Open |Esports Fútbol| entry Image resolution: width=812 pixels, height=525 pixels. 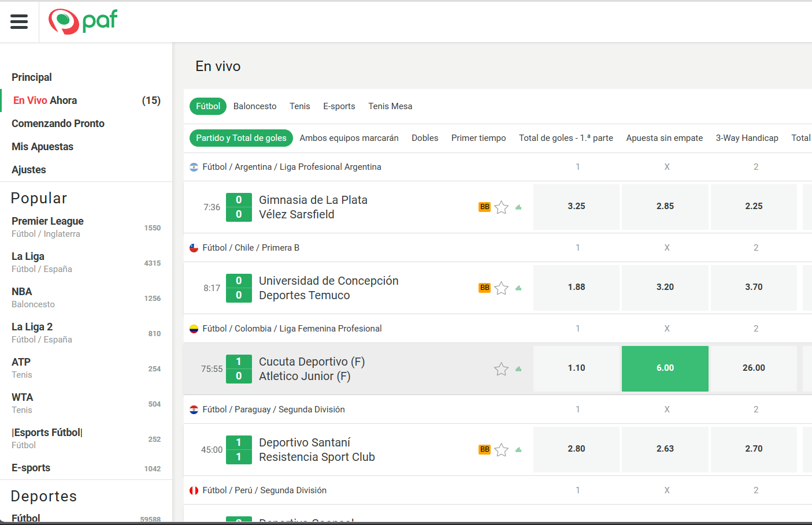[x=86, y=439]
